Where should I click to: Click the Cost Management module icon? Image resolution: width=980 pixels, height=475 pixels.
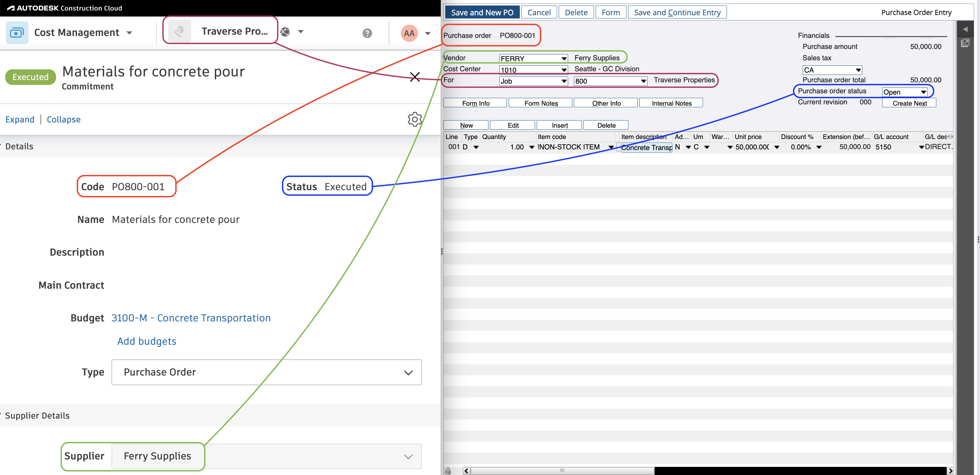pyautogui.click(x=17, y=33)
